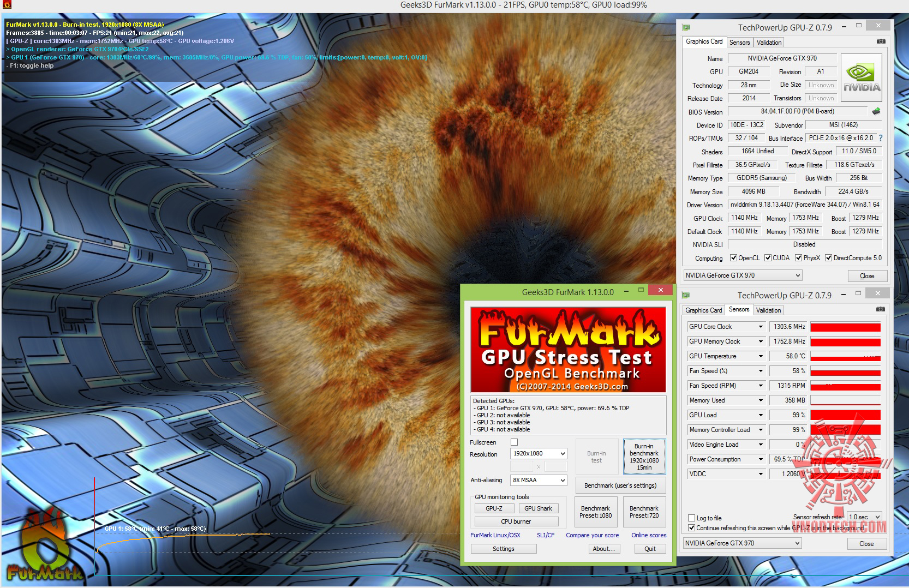
Task: Open the Anti-aliasing 8X MSAA dropdown
Action: [539, 480]
